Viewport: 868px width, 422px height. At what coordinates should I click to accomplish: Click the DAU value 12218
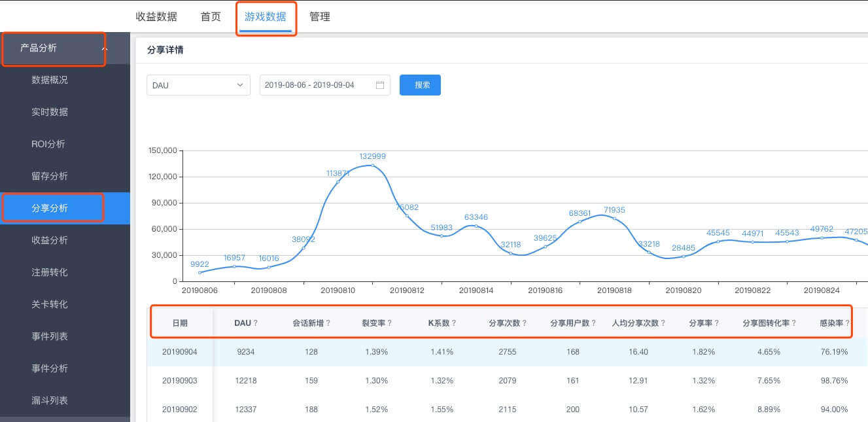pos(246,381)
